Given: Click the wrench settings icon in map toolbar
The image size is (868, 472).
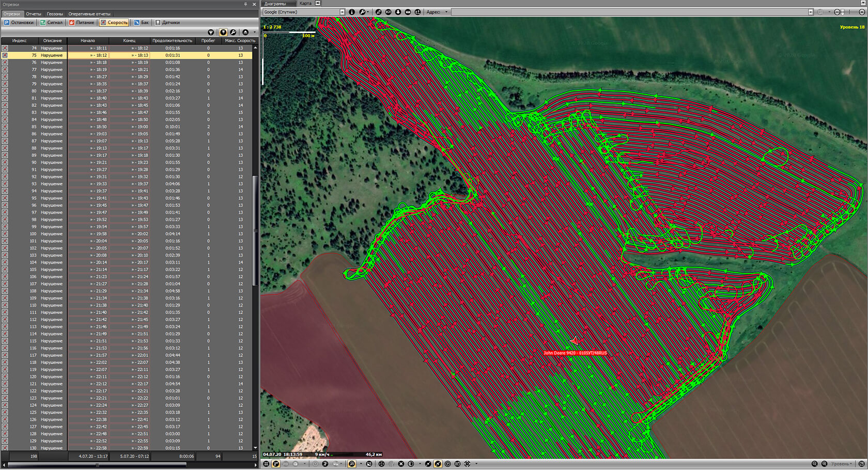Looking at the screenshot, I should point(363,12).
